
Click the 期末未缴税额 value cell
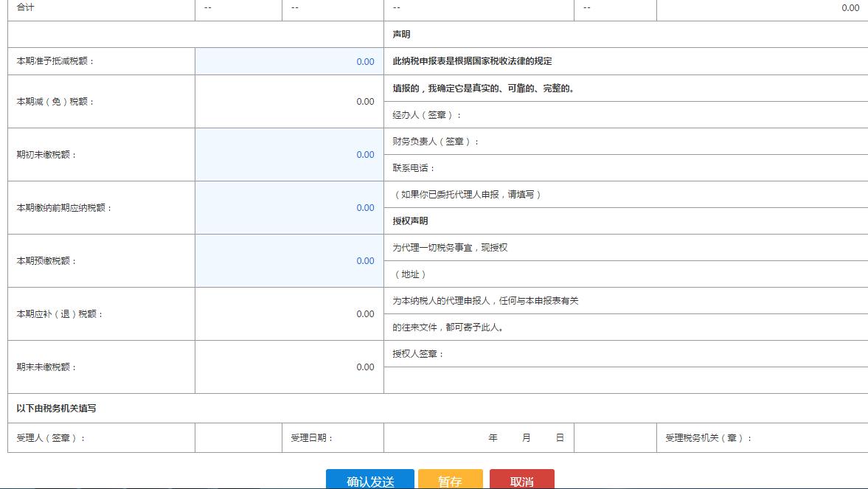click(x=289, y=367)
